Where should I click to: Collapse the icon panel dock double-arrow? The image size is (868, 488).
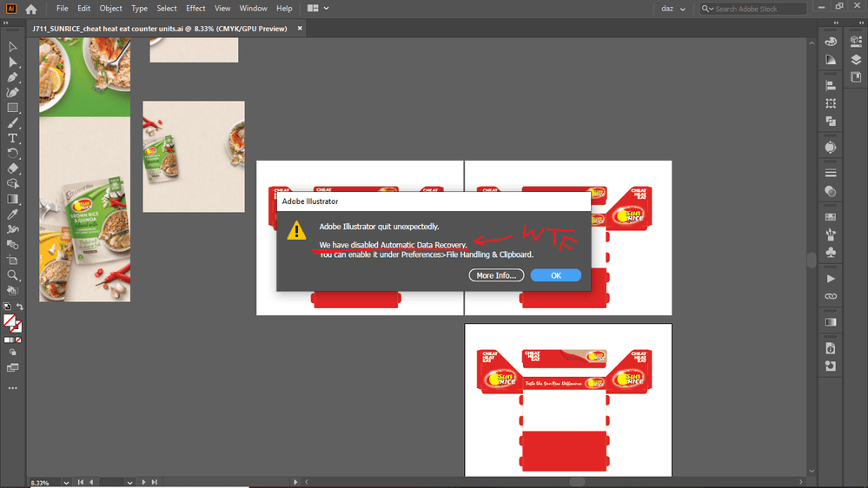coord(836,23)
